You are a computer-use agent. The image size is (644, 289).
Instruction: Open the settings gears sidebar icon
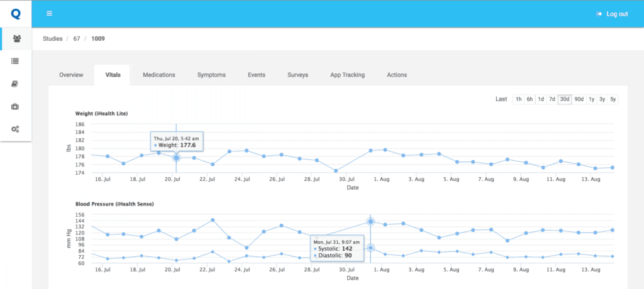(16, 129)
